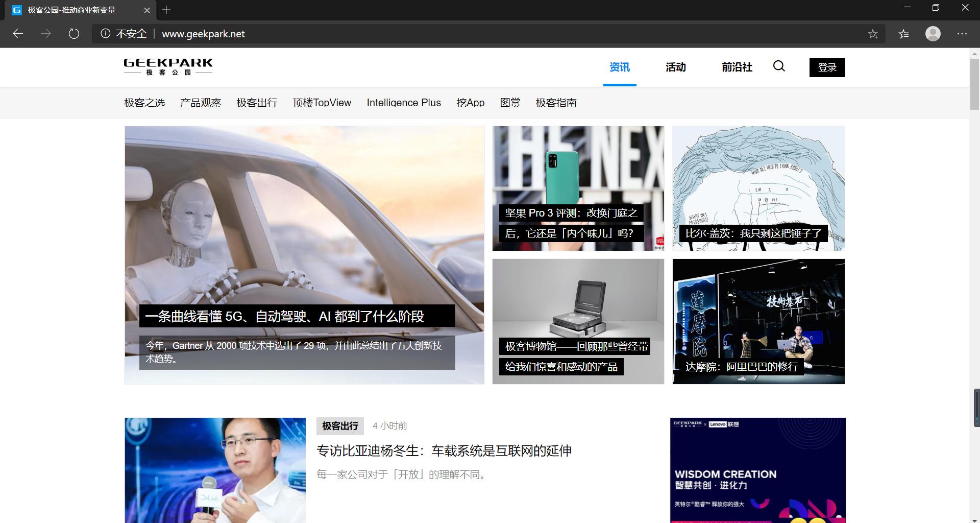Click the site info 不安全 icon

point(106,34)
